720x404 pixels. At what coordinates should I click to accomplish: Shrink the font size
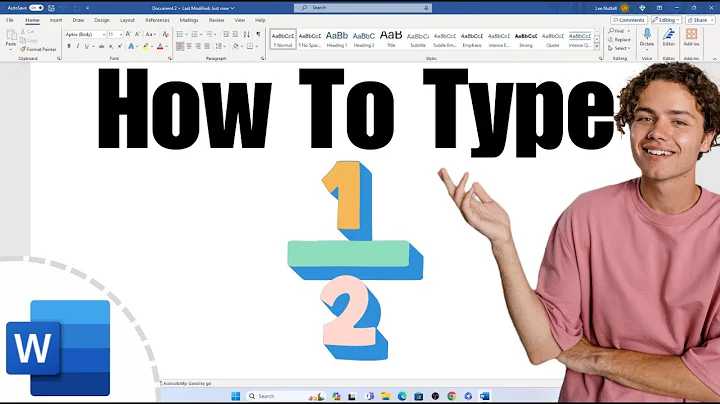click(x=137, y=34)
